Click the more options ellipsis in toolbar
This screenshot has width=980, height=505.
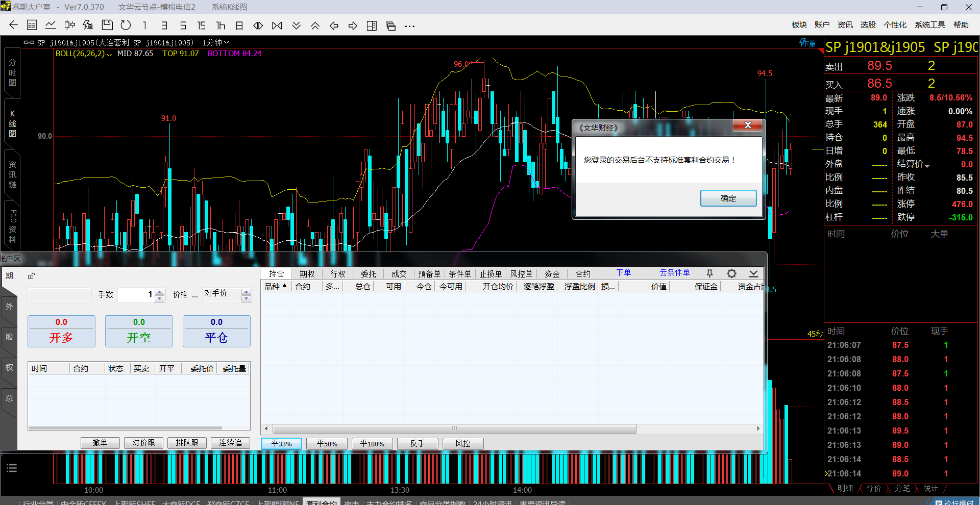pyautogui.click(x=409, y=26)
